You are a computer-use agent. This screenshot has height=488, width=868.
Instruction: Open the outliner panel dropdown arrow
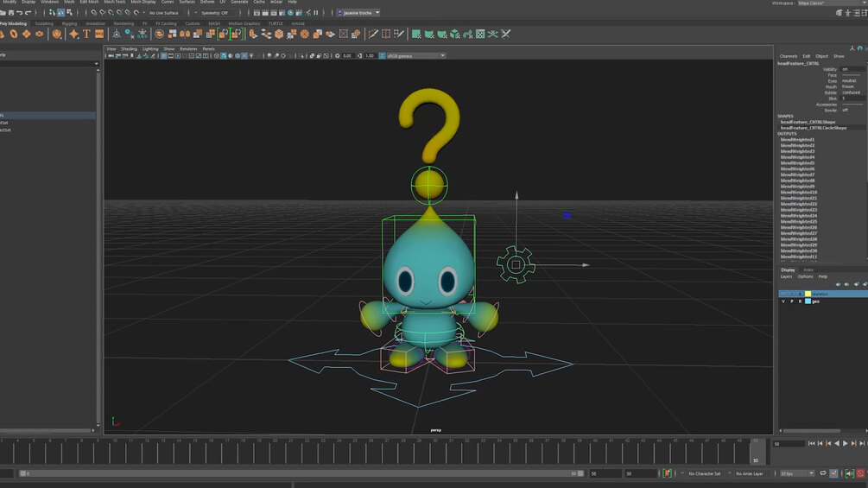[97, 64]
